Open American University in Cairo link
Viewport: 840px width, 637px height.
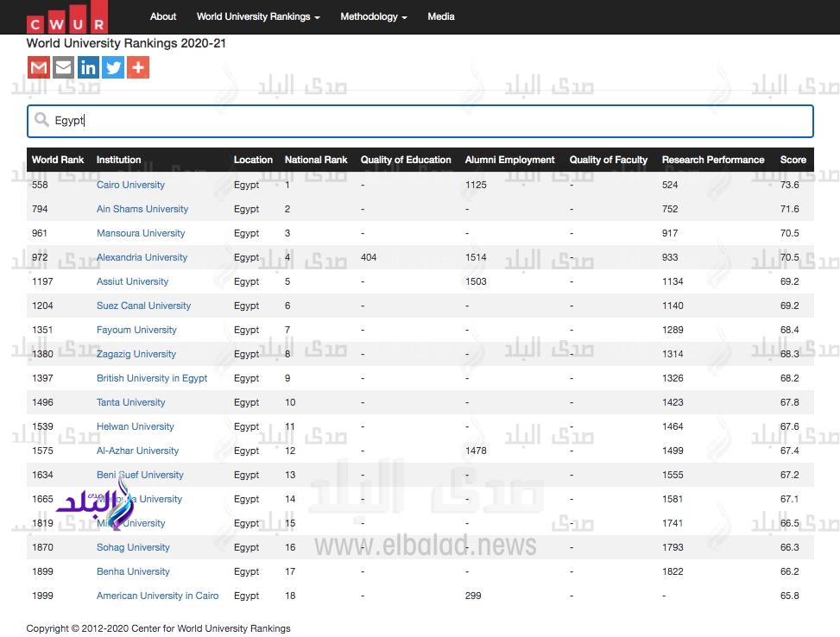point(157,596)
